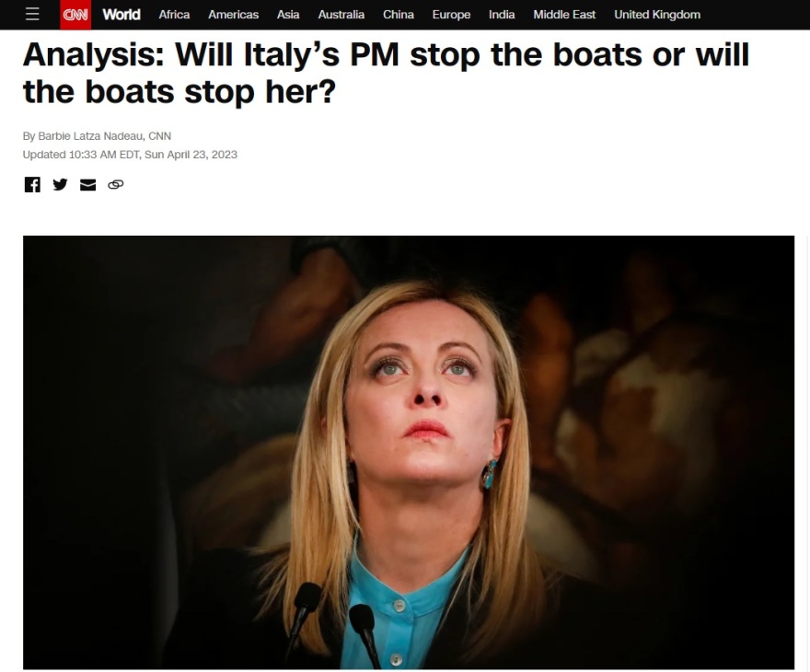Visit the United Kingdom section
This screenshot has height=672, width=810.
(657, 15)
